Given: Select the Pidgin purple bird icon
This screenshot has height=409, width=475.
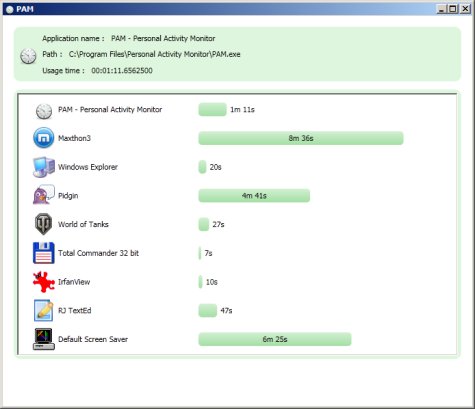Looking at the screenshot, I should [44, 195].
